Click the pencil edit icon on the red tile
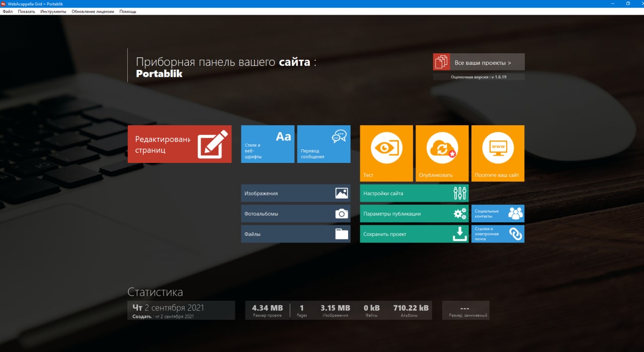The image size is (644, 352). [x=212, y=144]
